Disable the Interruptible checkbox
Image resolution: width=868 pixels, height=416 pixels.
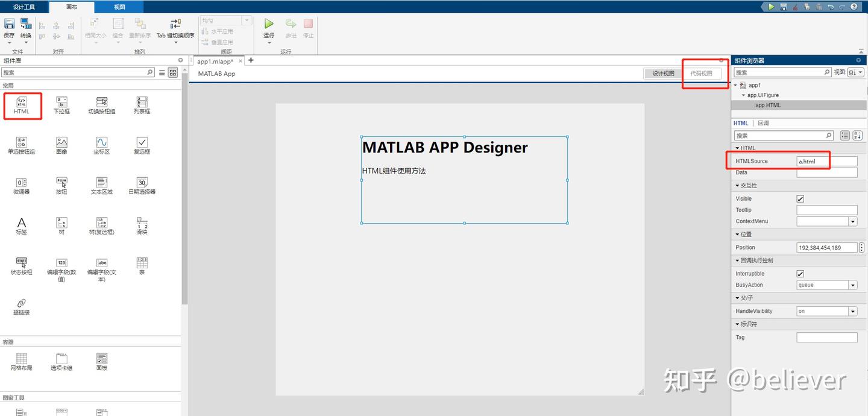tap(800, 273)
